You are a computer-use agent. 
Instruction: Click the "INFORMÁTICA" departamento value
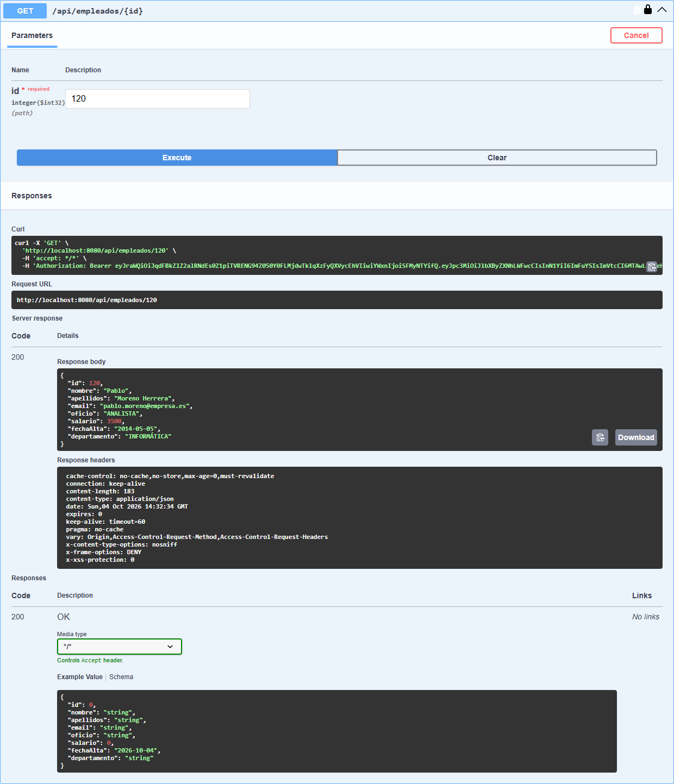tap(148, 436)
